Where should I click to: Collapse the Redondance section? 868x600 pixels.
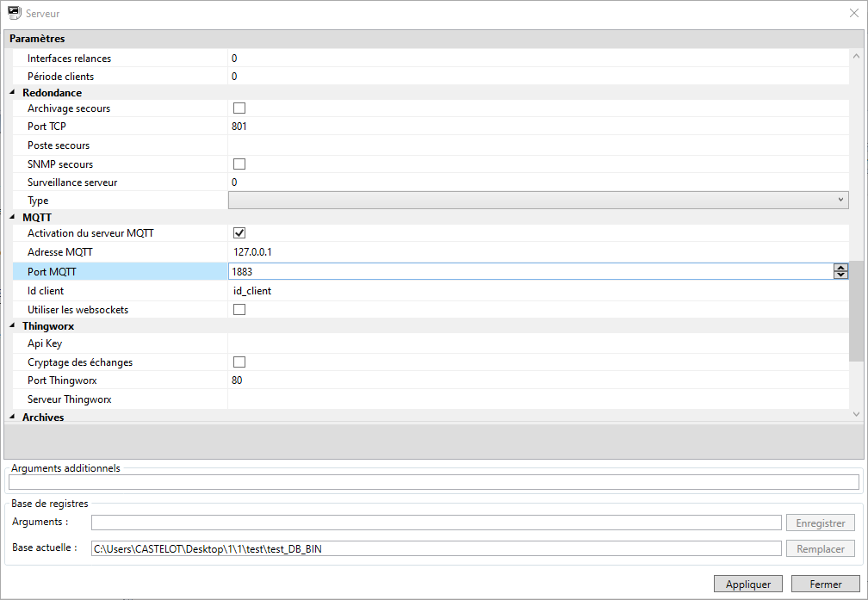12,93
